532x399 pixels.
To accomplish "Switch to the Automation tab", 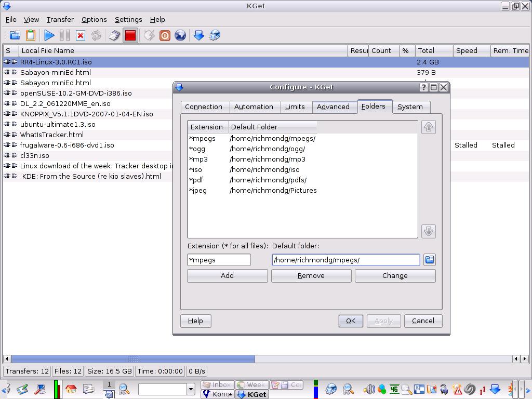I will point(255,107).
